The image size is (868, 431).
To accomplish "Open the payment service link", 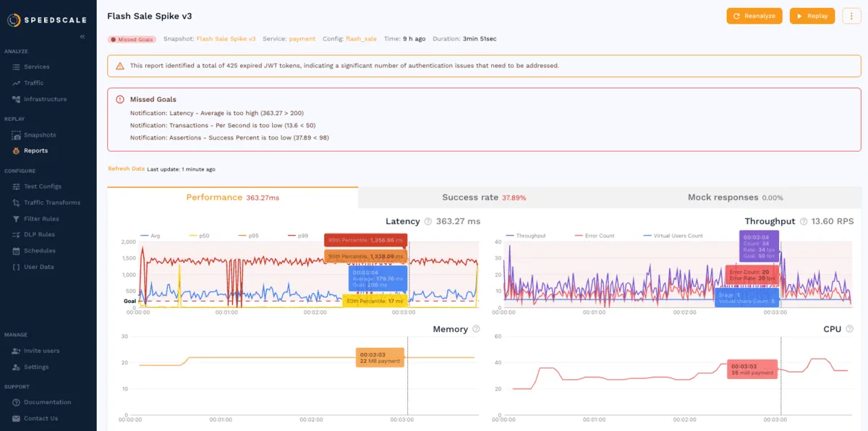I will [303, 38].
